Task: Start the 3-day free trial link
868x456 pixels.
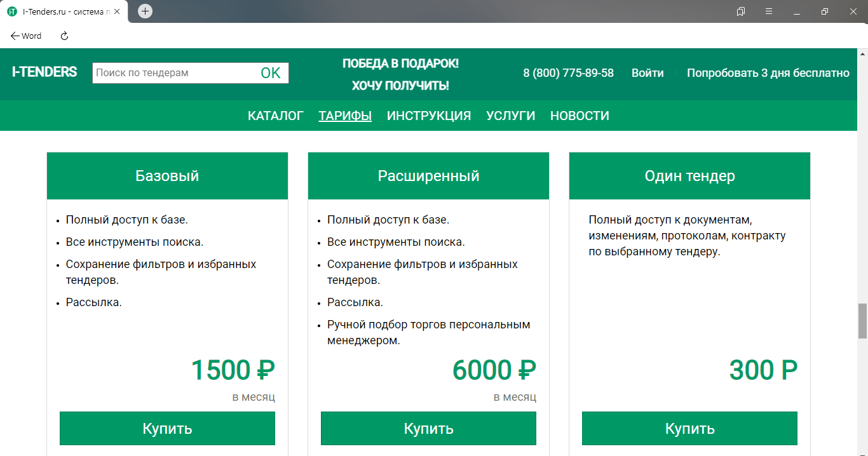Action: tap(768, 73)
